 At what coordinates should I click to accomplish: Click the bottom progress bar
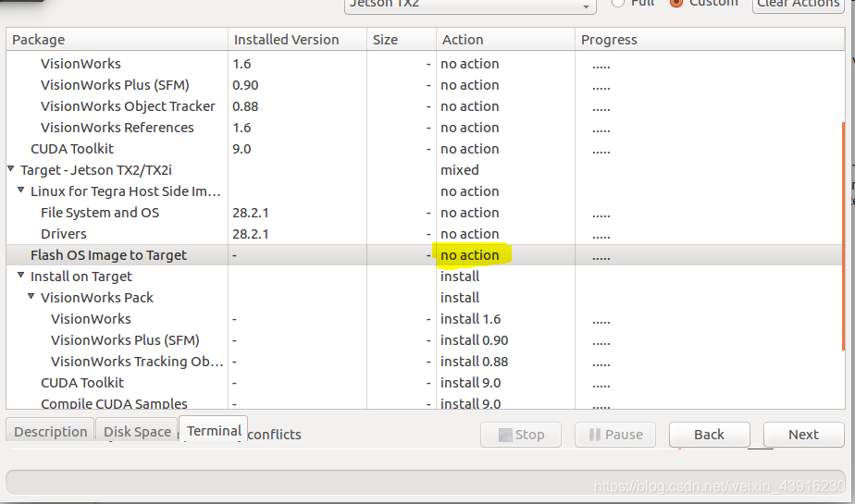pos(426,482)
